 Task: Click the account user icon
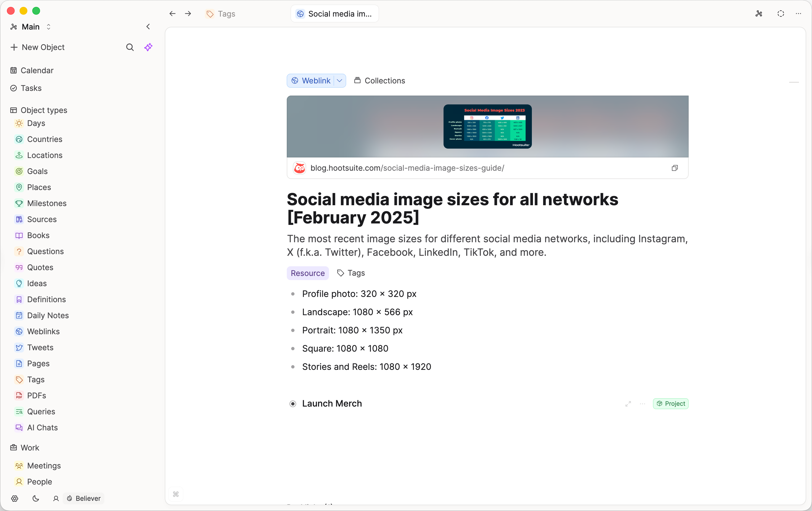pyautogui.click(x=56, y=499)
